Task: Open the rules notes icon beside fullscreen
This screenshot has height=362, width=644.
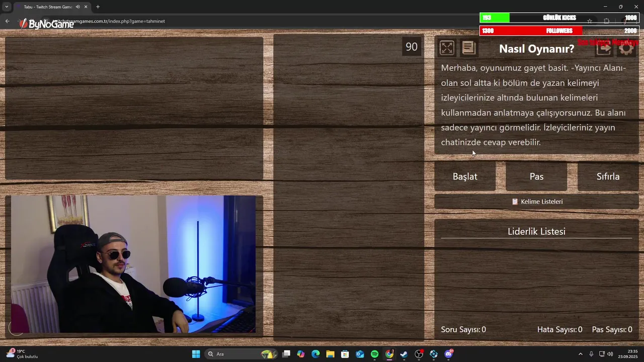Action: [468, 48]
